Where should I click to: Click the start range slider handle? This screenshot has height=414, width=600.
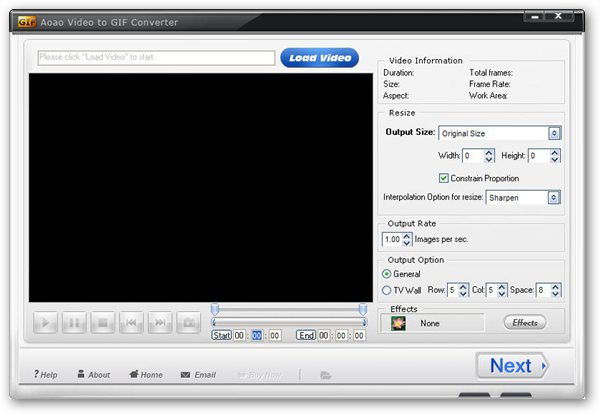point(215,309)
